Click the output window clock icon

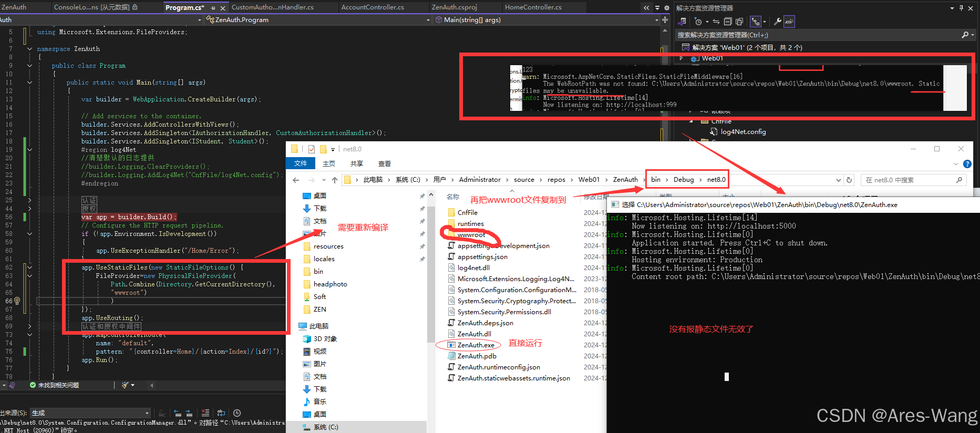pyautogui.click(x=237, y=413)
